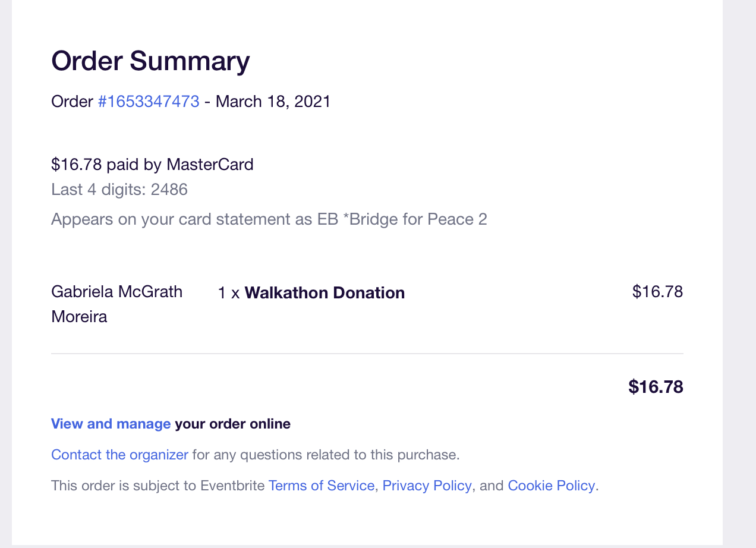Click the 'your order online' text
Screen dimensions: 756x548
click(x=232, y=424)
